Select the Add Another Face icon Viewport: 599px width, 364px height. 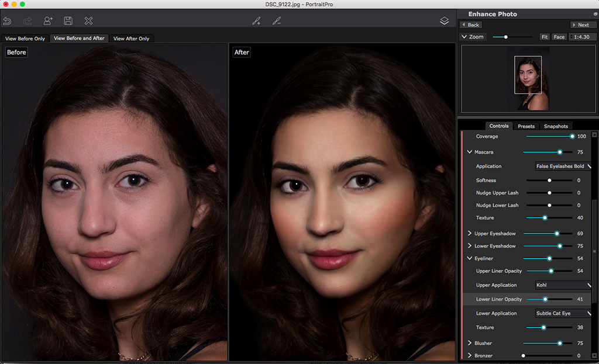pos(47,20)
